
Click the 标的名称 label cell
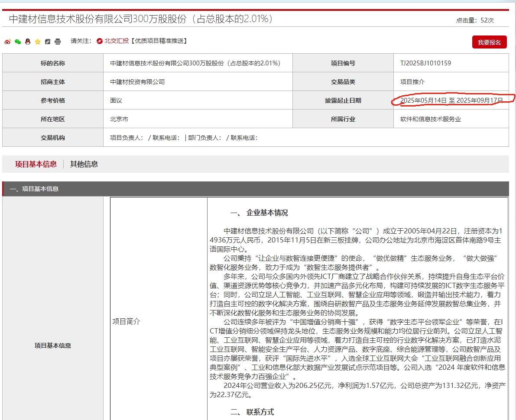(53, 63)
